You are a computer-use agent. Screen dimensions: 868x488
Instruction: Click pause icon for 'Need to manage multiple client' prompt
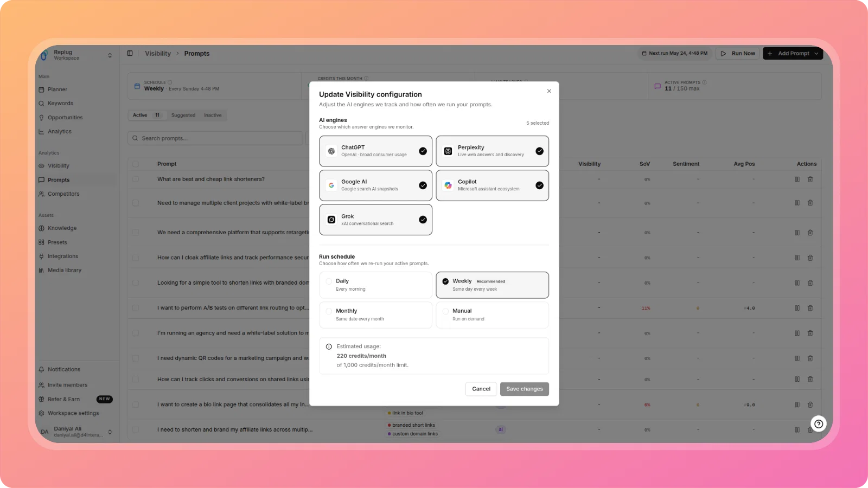point(797,203)
